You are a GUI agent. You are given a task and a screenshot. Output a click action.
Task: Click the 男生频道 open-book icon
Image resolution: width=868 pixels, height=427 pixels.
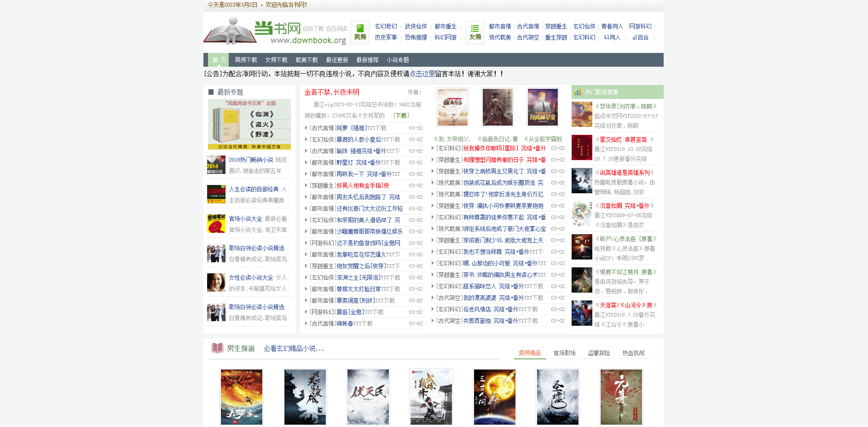click(x=217, y=348)
